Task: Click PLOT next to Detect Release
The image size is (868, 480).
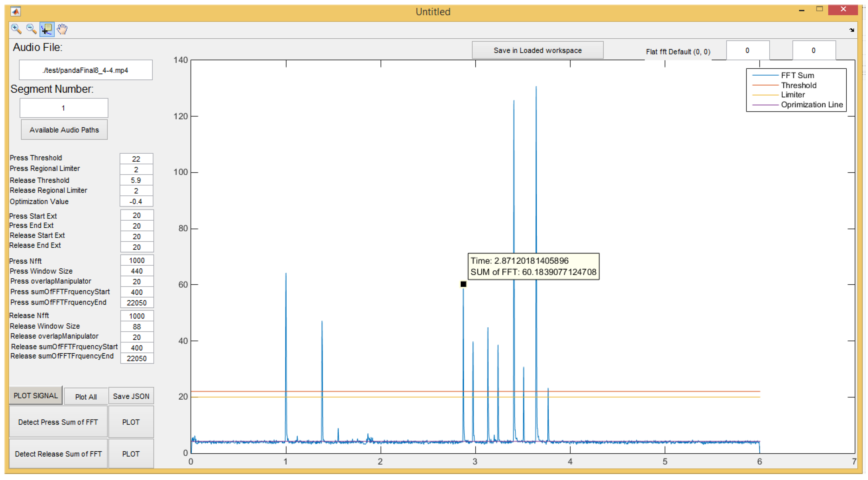Action: 131,454
